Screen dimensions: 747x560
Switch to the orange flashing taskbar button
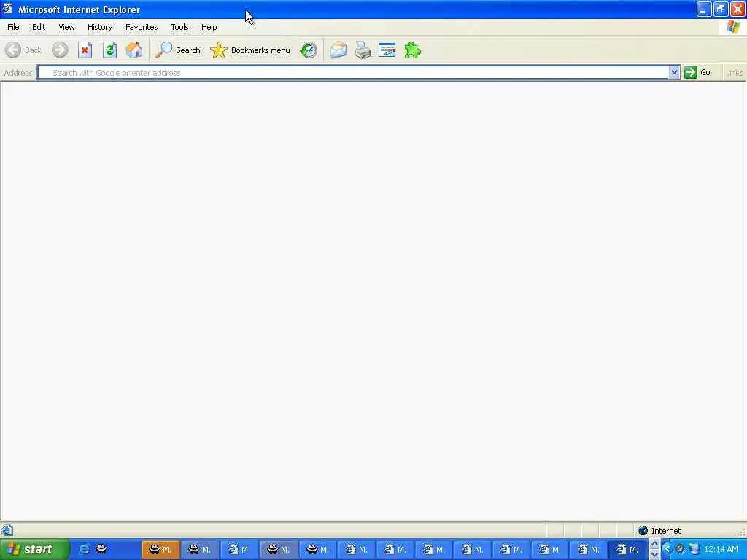pos(160,550)
